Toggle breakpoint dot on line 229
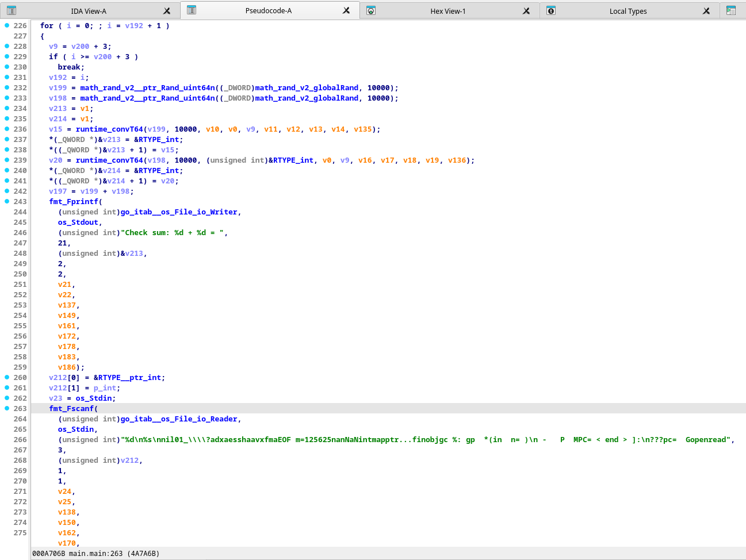746x560 pixels. click(7, 56)
